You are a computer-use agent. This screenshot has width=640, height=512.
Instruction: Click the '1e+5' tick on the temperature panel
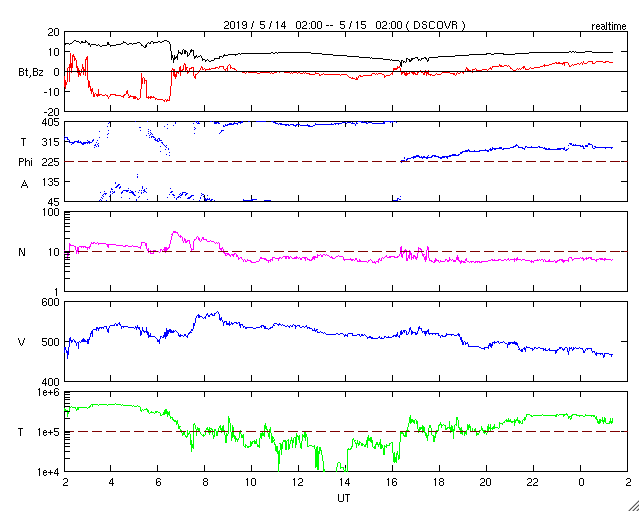[50, 432]
